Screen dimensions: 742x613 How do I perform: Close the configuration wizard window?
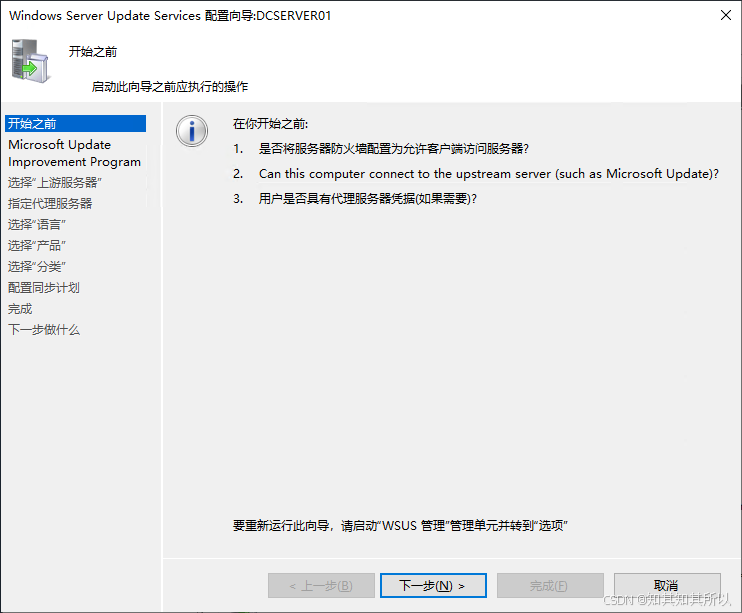(725, 15)
